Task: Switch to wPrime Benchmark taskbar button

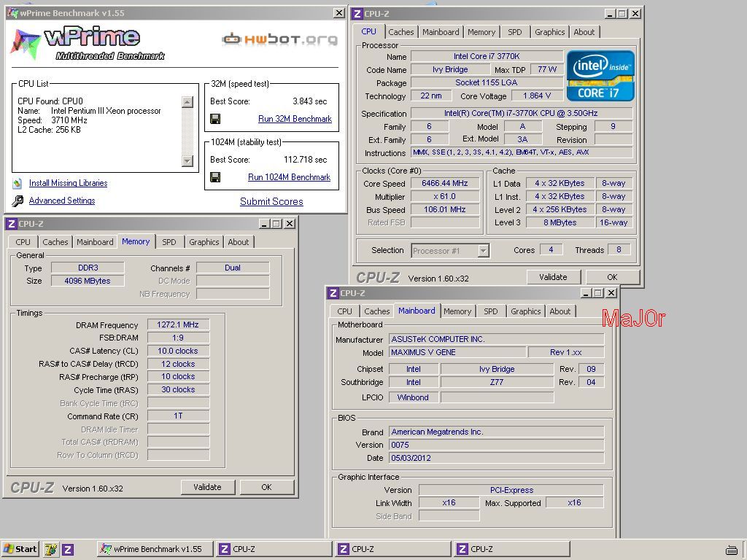Action: coord(154,549)
